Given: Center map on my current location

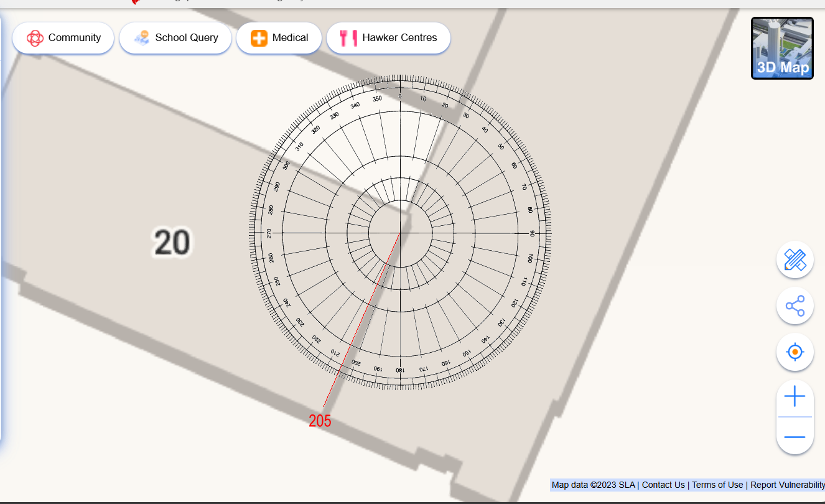Looking at the screenshot, I should (x=795, y=352).
